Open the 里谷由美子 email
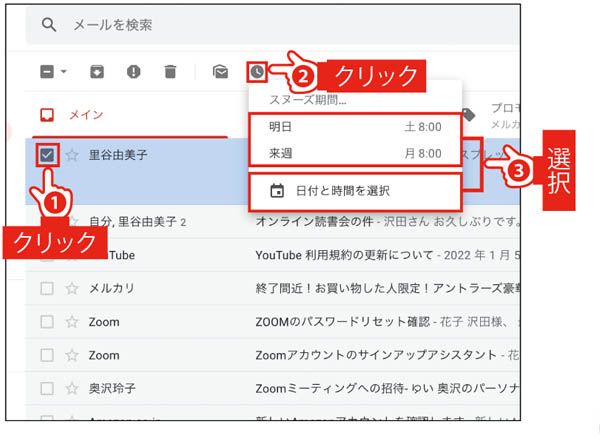The width and height of the screenshot is (600, 440). [118, 155]
